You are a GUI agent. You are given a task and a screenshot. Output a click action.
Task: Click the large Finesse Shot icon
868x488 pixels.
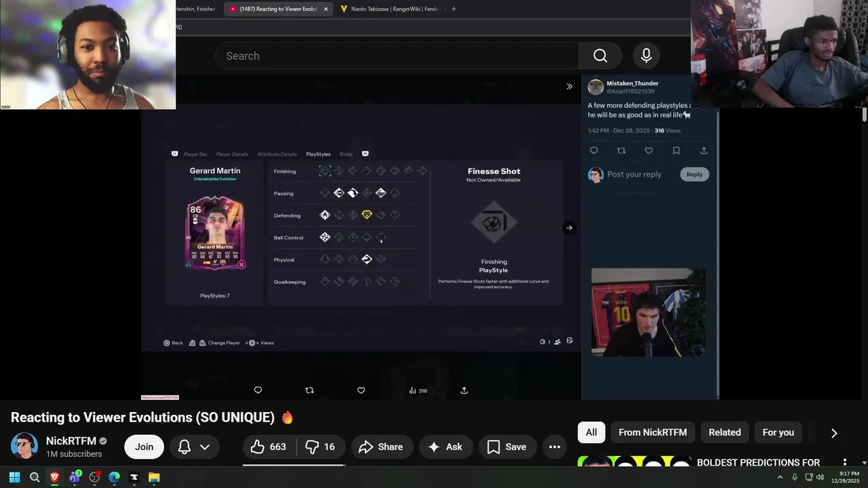(494, 222)
